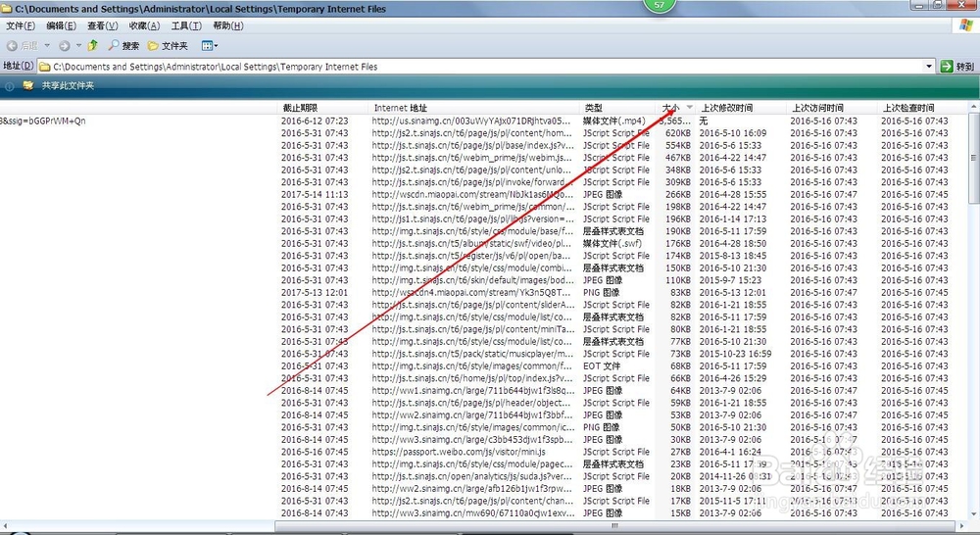Go up one folder level
The image size is (980, 535).
click(x=93, y=45)
